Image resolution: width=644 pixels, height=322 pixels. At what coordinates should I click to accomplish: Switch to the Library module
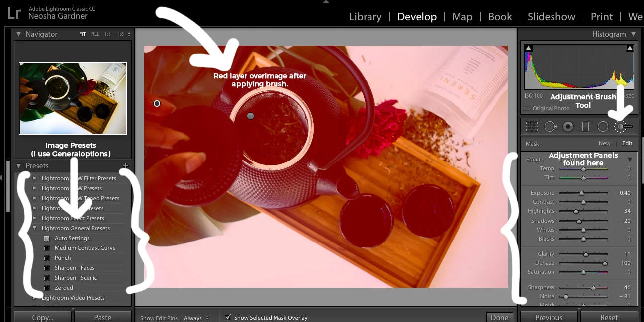coord(365,16)
